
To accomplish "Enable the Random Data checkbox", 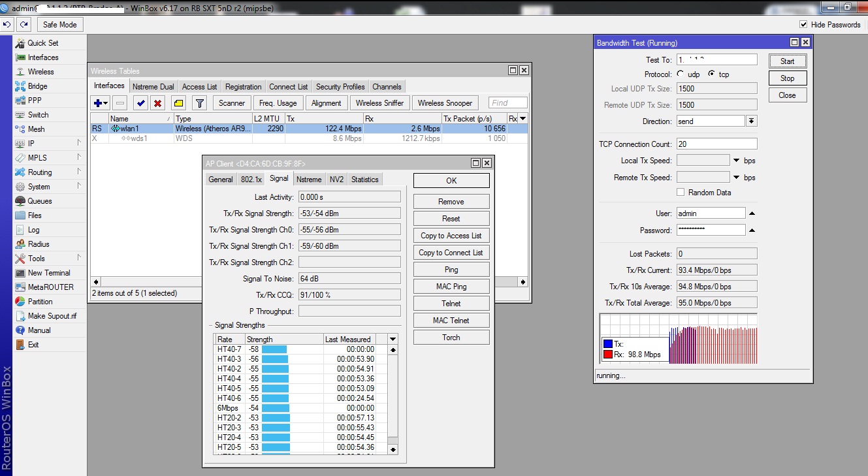I will [681, 193].
